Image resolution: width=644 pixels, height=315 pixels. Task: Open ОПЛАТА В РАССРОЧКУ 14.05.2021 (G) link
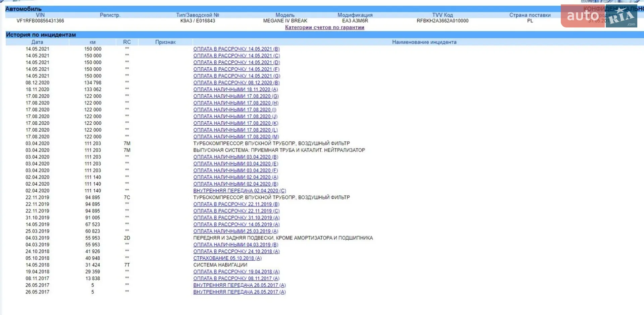(x=236, y=76)
